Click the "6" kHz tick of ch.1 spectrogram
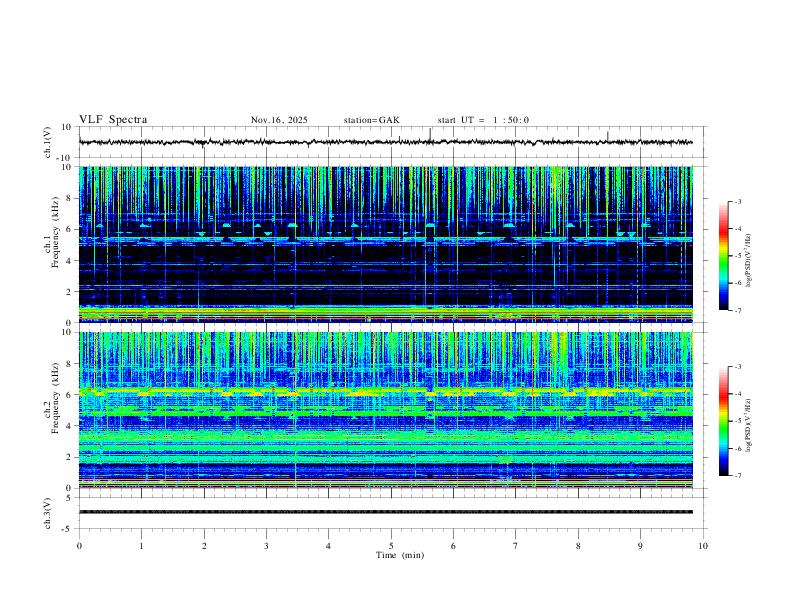This screenshot has width=792, height=612. tap(69, 229)
